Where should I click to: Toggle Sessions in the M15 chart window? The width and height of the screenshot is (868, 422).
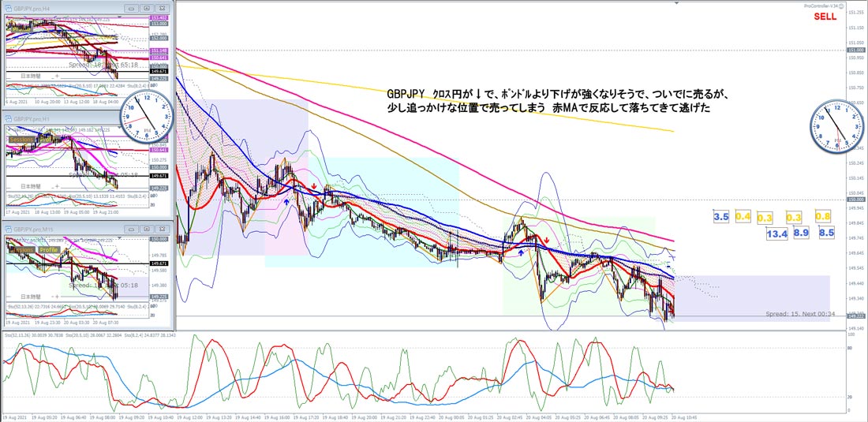(x=23, y=249)
